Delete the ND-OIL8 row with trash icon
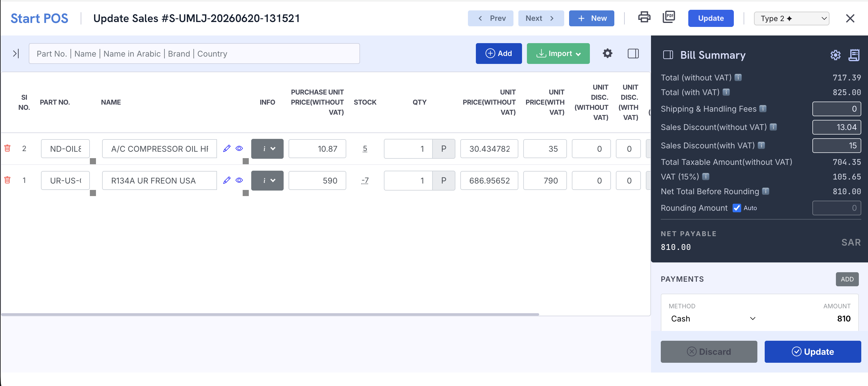This screenshot has height=386, width=868. click(x=7, y=148)
